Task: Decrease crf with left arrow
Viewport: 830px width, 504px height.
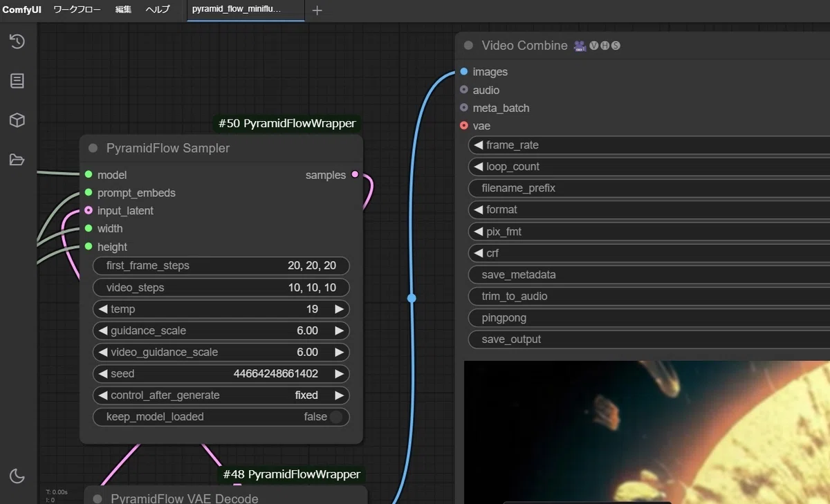Action: [x=478, y=253]
